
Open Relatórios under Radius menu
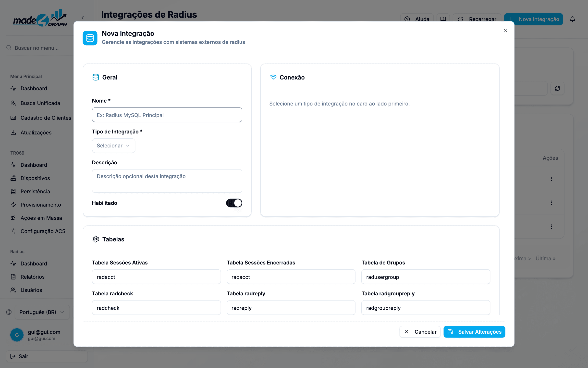click(33, 277)
